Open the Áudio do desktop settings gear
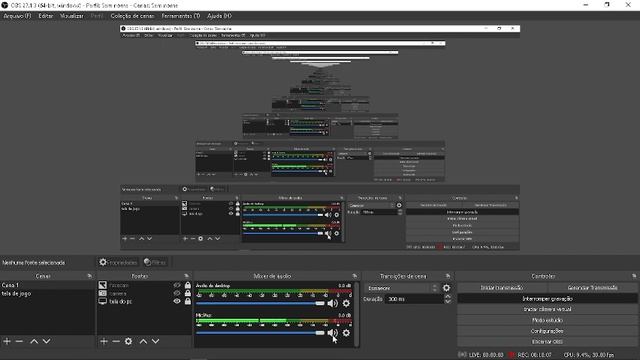 coord(346,303)
